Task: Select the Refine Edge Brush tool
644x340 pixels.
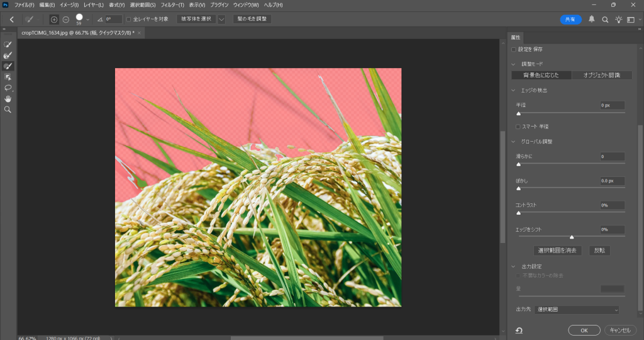Action: click(8, 55)
